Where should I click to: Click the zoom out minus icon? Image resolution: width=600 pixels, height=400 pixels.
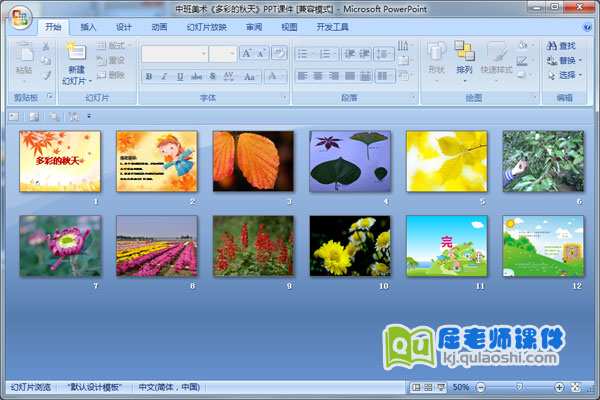tap(481, 387)
